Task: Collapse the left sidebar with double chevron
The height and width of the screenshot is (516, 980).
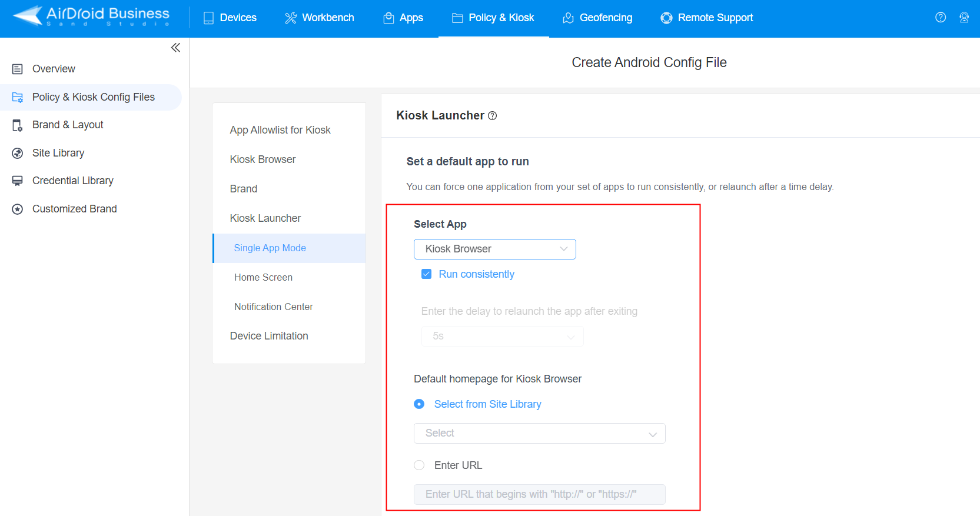Action: pyautogui.click(x=175, y=48)
